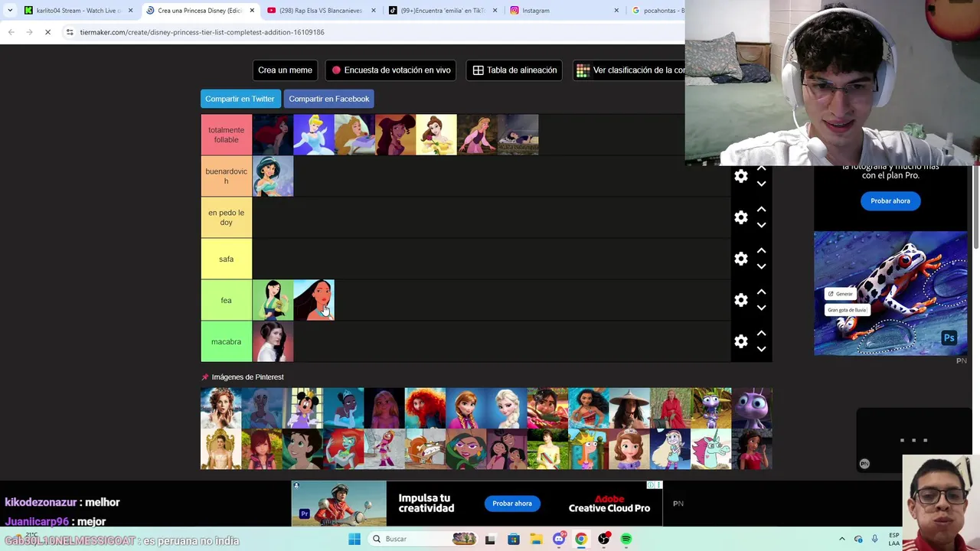Select Tiana thumbnail from image pool

click(343, 408)
